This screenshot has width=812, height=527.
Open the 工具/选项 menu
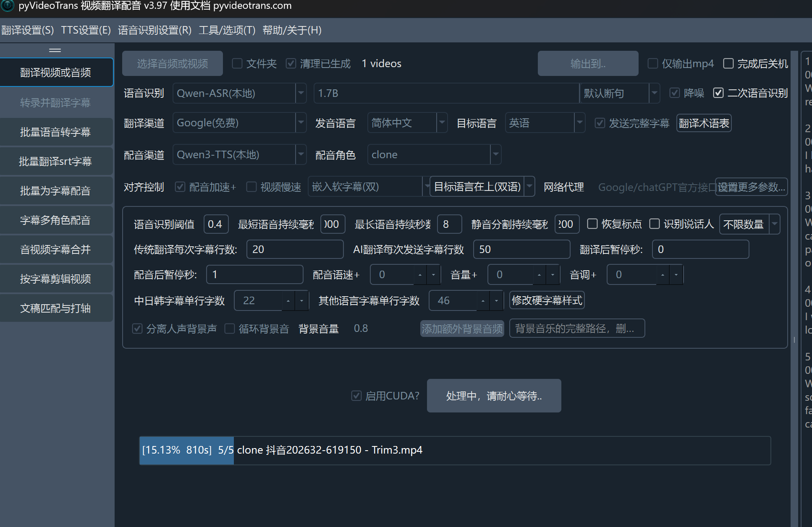[x=227, y=30]
